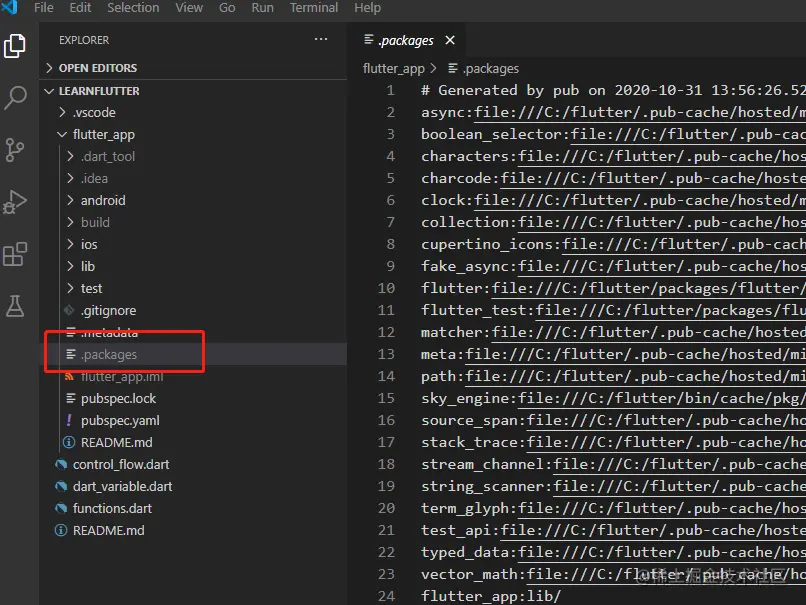This screenshot has height=605, width=806.
Task: Click the pubspec.yaml exclamation icon
Action: pyautogui.click(x=69, y=420)
